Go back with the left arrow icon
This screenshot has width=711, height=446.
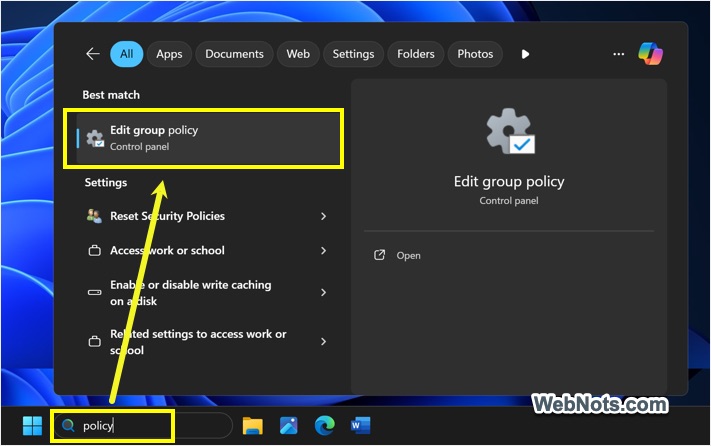93,54
